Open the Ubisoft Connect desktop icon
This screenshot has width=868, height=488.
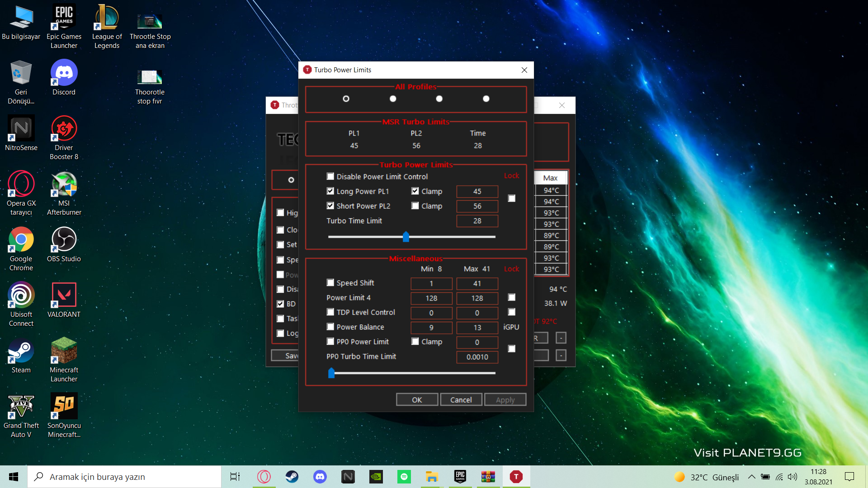[x=21, y=296]
